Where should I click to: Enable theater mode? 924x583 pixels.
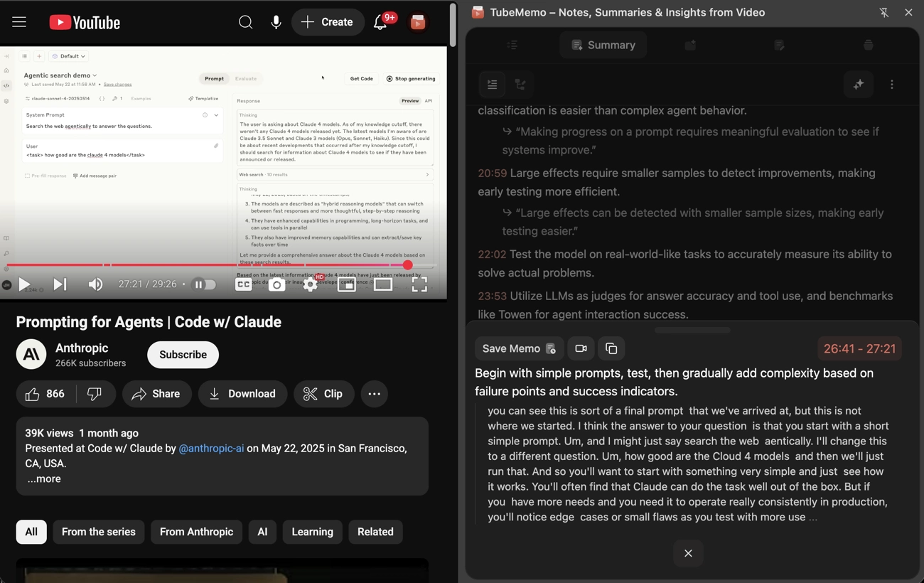click(x=383, y=284)
